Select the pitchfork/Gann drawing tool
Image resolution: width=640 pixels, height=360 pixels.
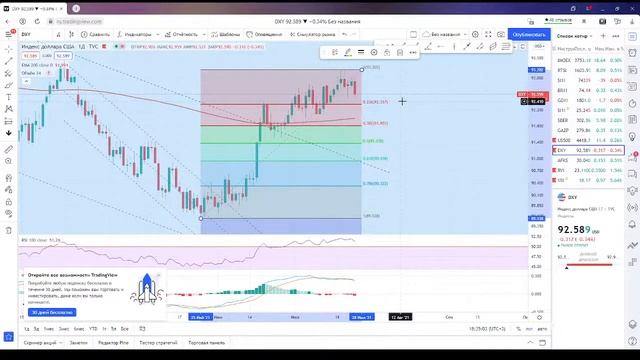[9, 73]
